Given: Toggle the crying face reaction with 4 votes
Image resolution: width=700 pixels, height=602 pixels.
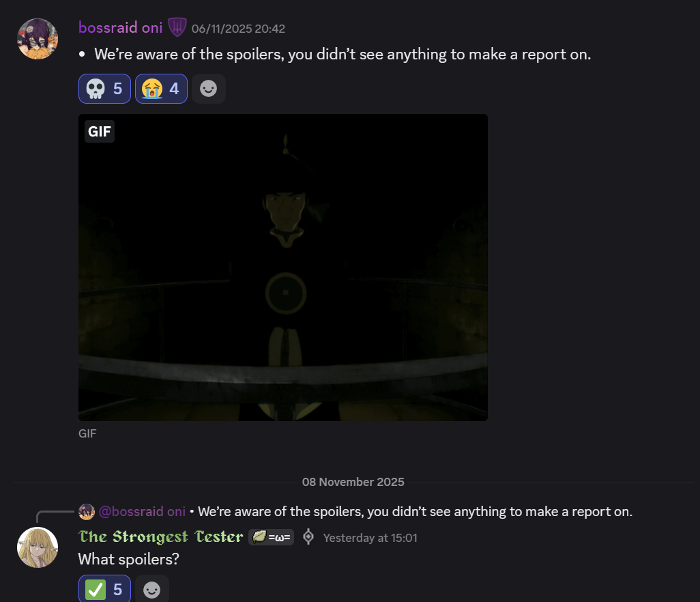Looking at the screenshot, I should click(161, 89).
